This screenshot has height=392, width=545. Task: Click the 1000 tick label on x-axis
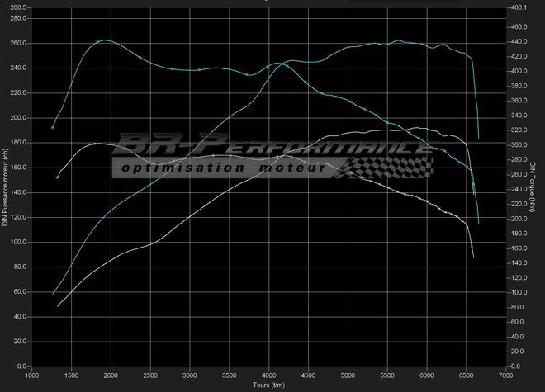click(31, 375)
